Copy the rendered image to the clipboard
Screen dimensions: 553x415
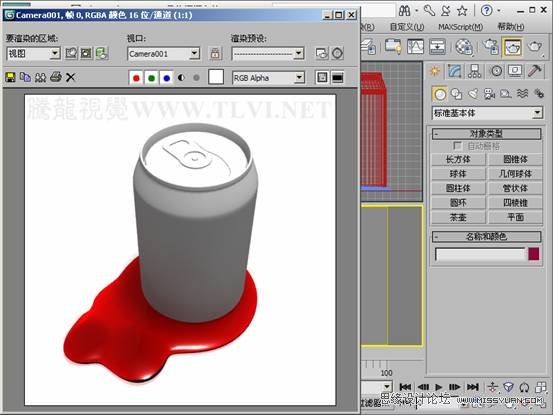point(25,77)
